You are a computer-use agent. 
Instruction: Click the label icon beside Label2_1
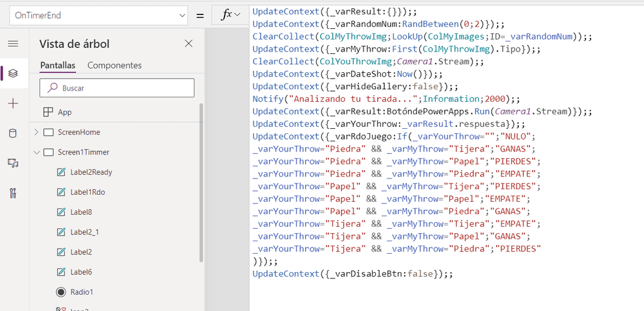61,232
